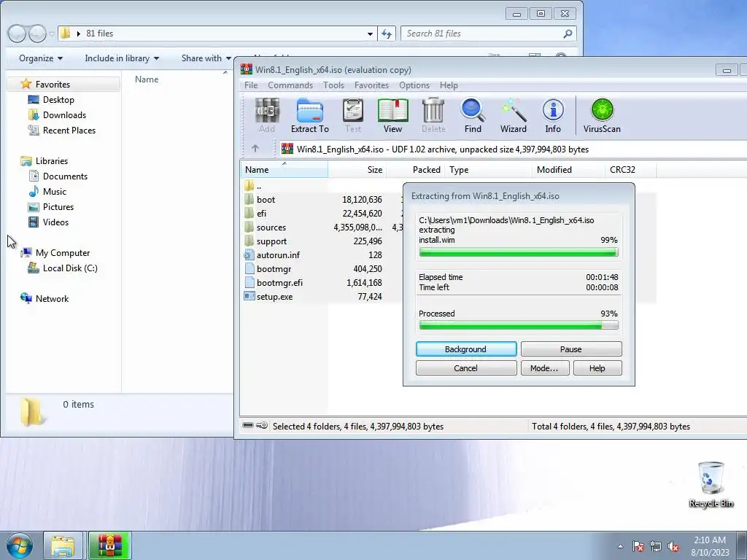Image resolution: width=747 pixels, height=560 pixels.
Task: Select Downloads in Explorer sidebar
Action: [57, 114]
